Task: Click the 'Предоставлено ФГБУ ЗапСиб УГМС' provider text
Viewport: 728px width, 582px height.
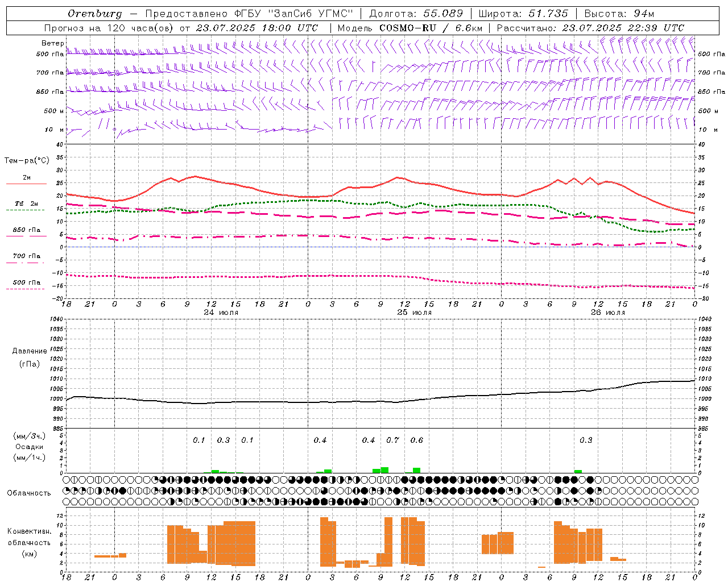Action: (x=249, y=13)
